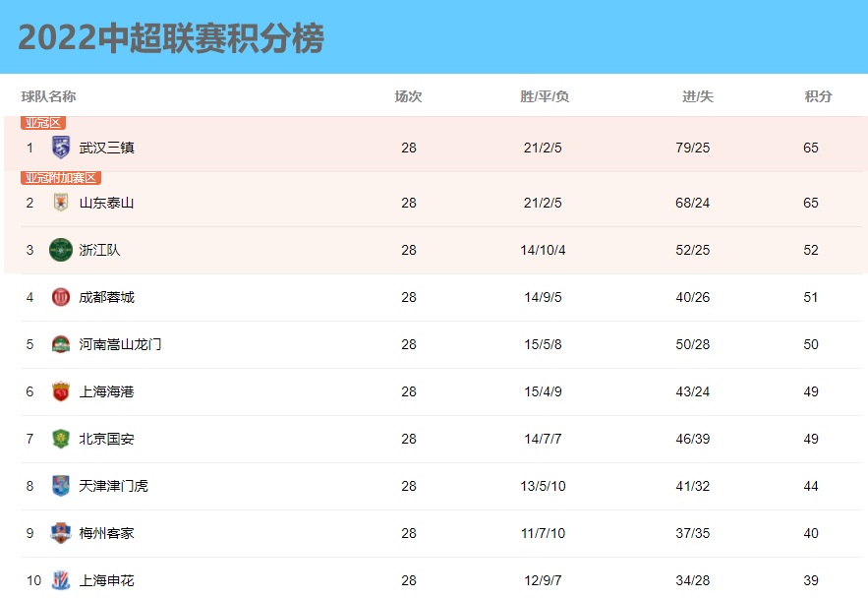
Task: Click record 15/4/9 for 上海海港
Action: (543, 392)
